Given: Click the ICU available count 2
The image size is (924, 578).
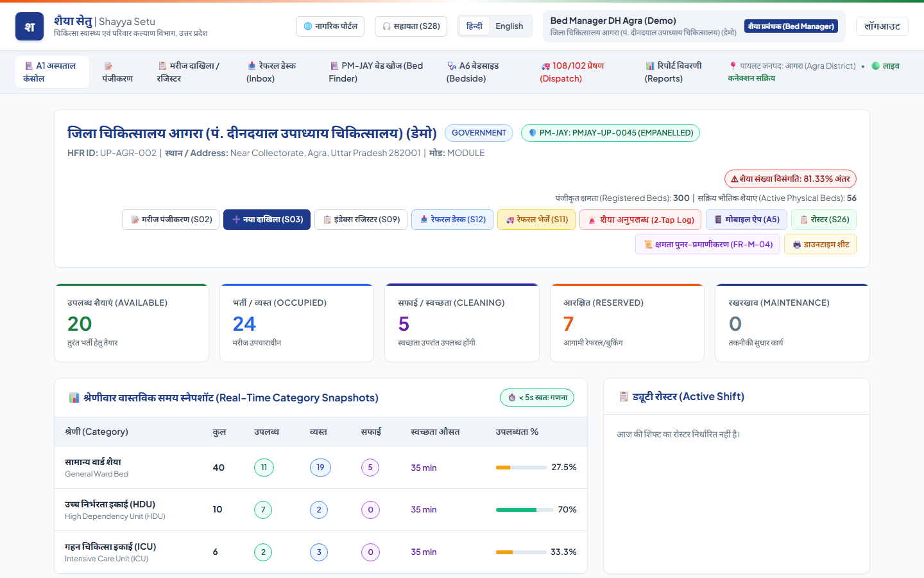Looking at the screenshot, I should click(x=263, y=552).
